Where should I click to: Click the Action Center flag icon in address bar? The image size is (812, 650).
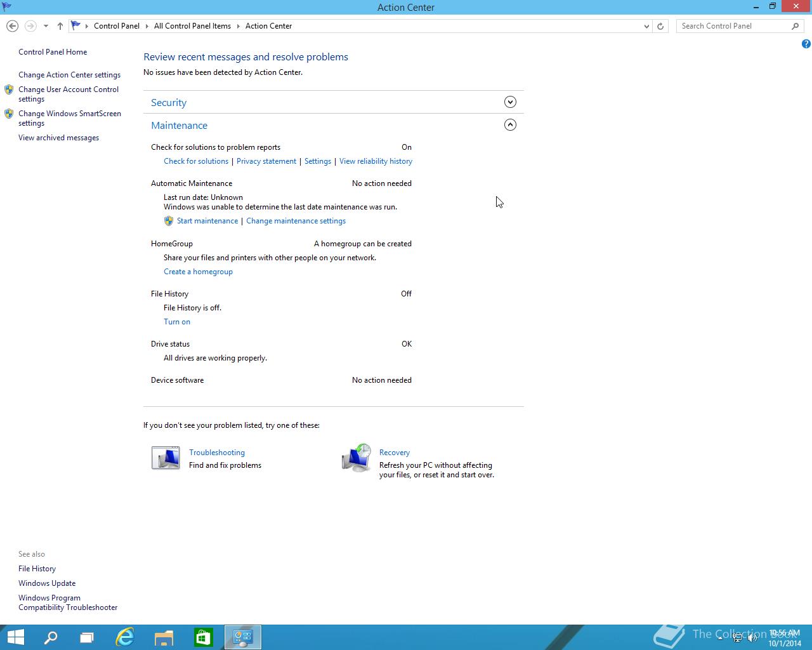pyautogui.click(x=75, y=26)
